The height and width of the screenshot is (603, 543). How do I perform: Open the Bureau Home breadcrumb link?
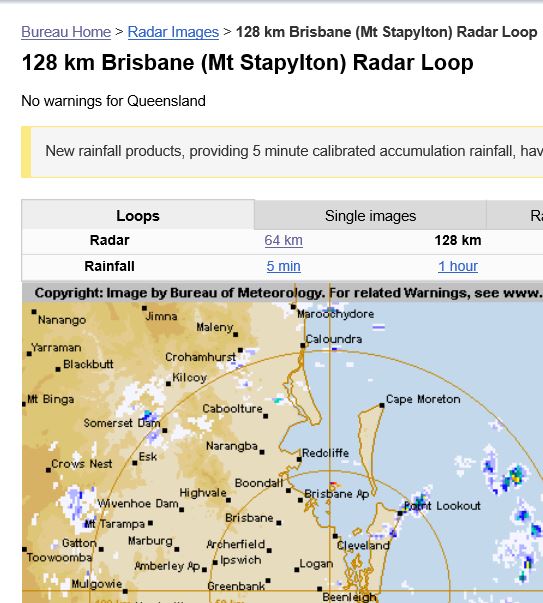(66, 32)
